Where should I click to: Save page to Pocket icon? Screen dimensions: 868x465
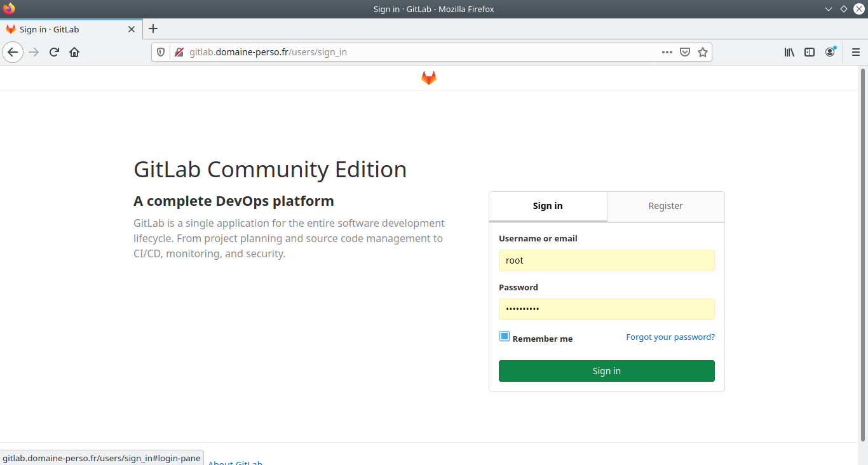point(685,52)
